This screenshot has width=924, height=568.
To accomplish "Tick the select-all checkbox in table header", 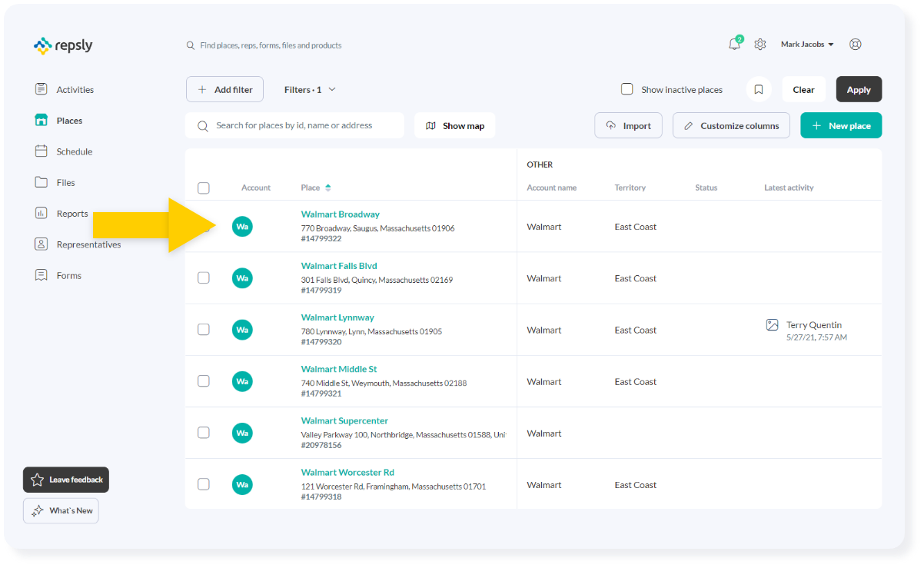I will [204, 188].
